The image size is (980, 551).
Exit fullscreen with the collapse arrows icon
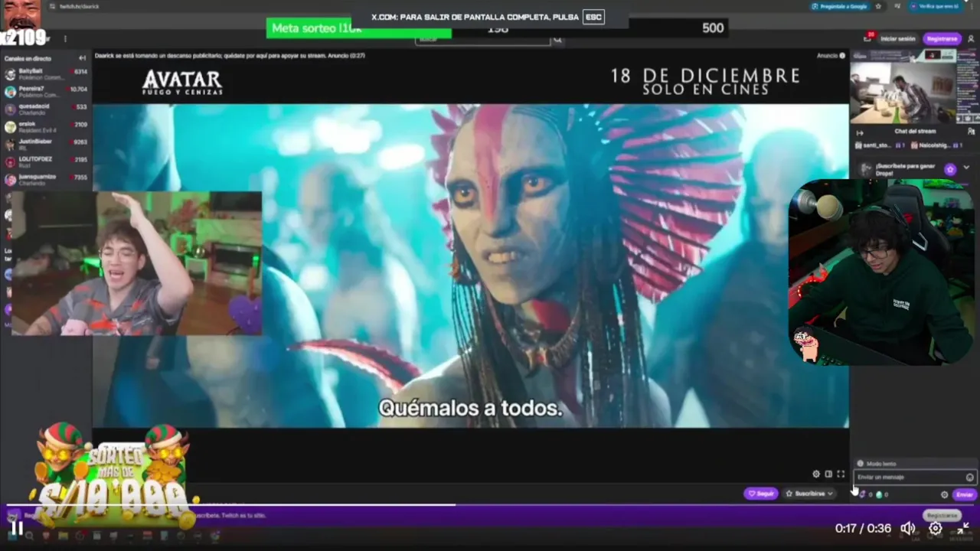click(963, 528)
